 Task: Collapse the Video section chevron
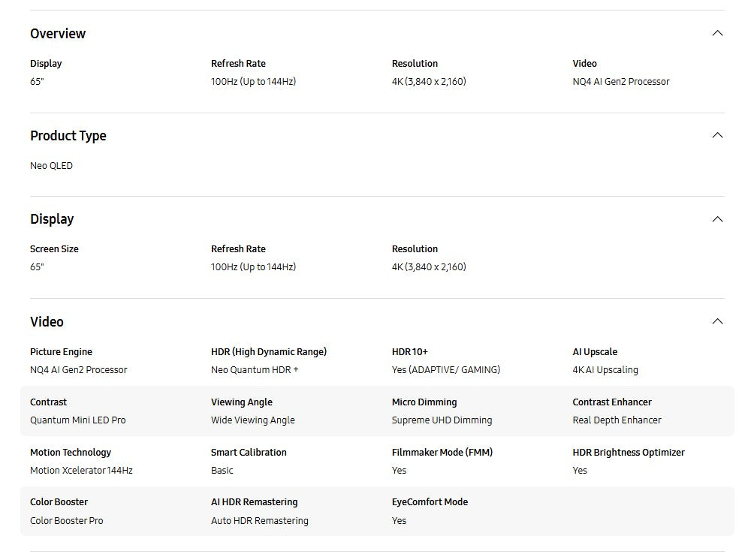click(x=717, y=321)
